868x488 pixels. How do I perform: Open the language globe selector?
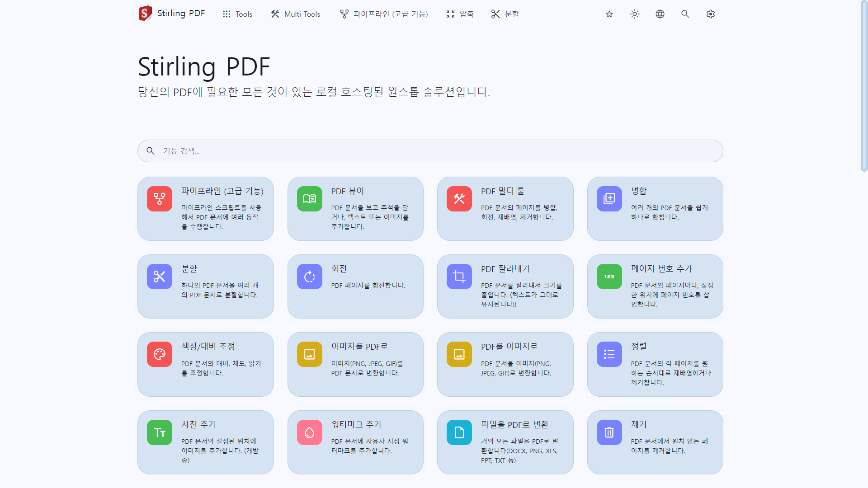tap(660, 14)
